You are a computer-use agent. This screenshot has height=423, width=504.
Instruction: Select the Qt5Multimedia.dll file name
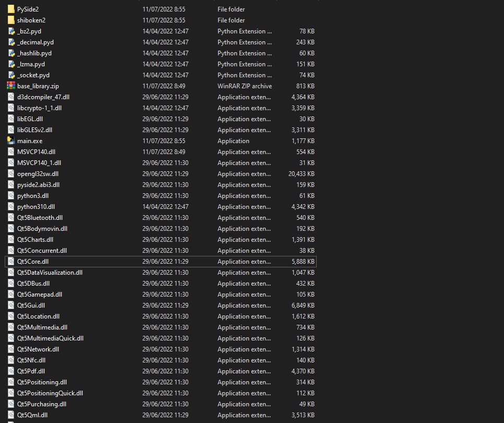coord(42,327)
